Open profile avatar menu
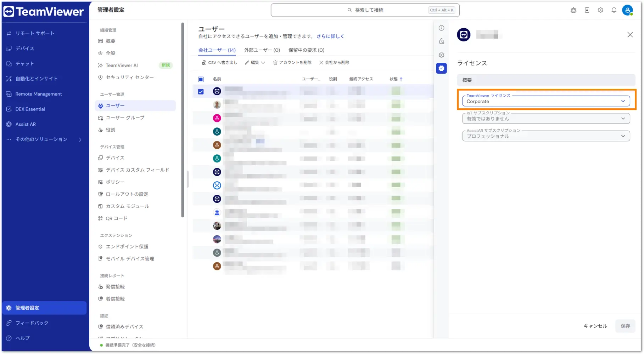This screenshot has height=354, width=644. point(627,10)
